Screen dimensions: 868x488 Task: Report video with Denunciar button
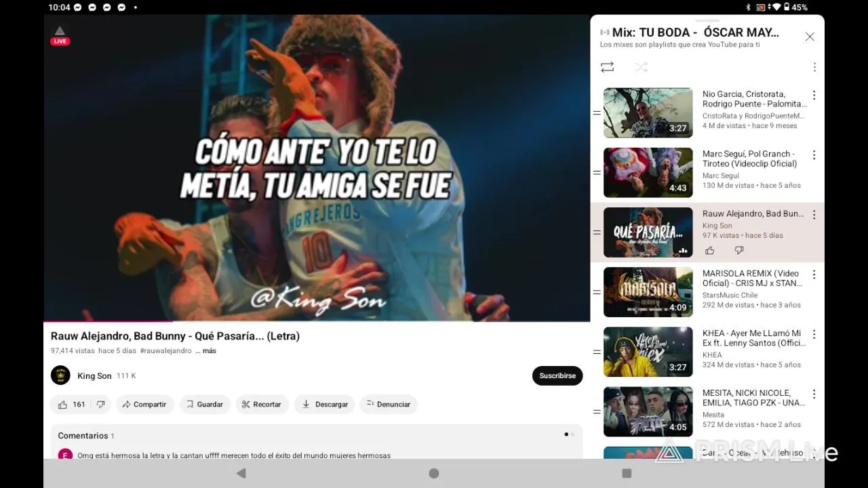coord(389,405)
